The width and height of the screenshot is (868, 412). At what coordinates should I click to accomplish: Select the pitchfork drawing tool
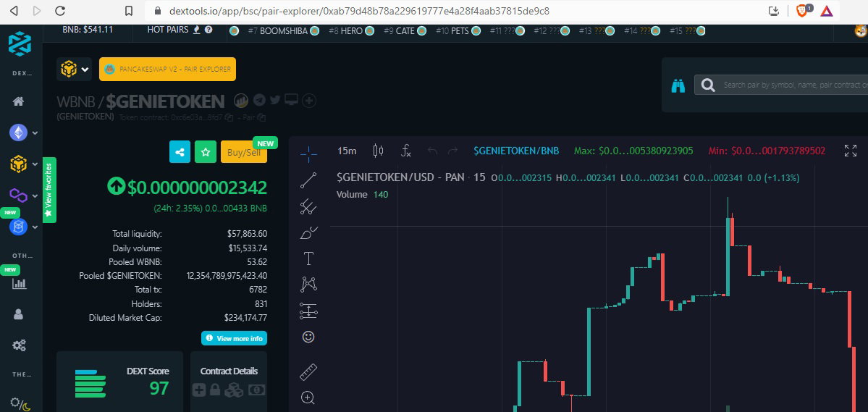pos(308,206)
